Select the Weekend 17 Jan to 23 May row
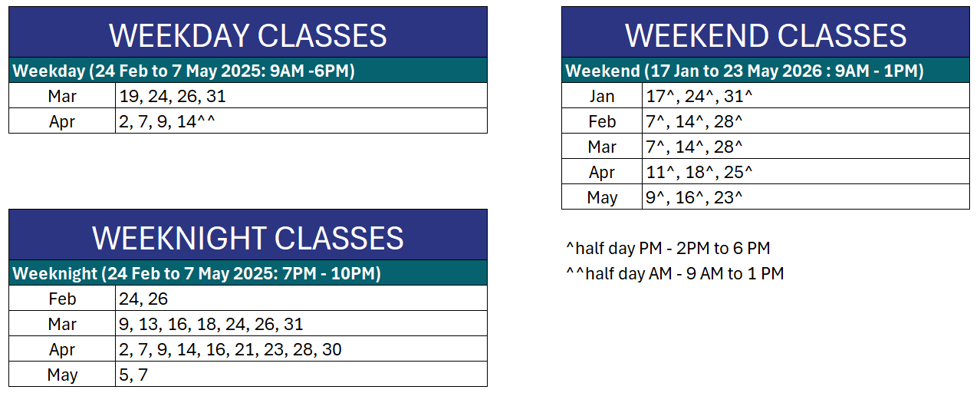Viewport: 980px width, 393px height. click(744, 71)
